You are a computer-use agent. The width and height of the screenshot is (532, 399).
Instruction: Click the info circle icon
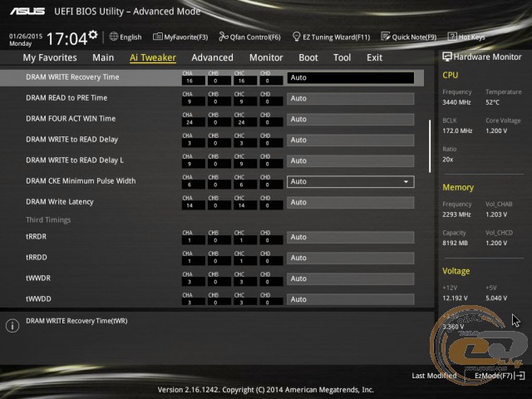(12, 326)
